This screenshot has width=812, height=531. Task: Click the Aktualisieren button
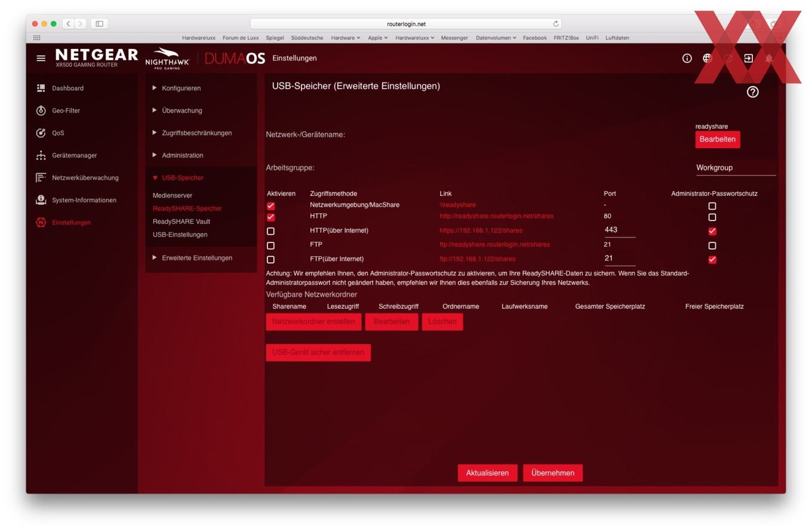pyautogui.click(x=487, y=473)
